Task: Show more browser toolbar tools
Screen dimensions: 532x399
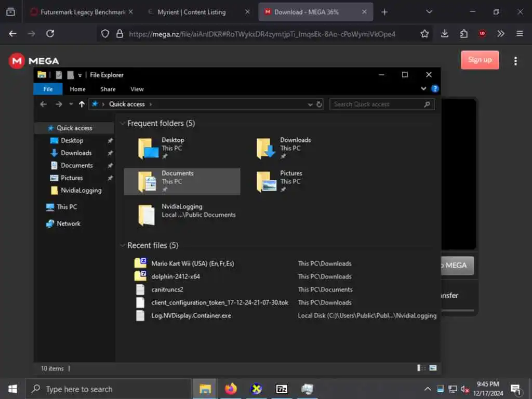Action: pyautogui.click(x=500, y=34)
